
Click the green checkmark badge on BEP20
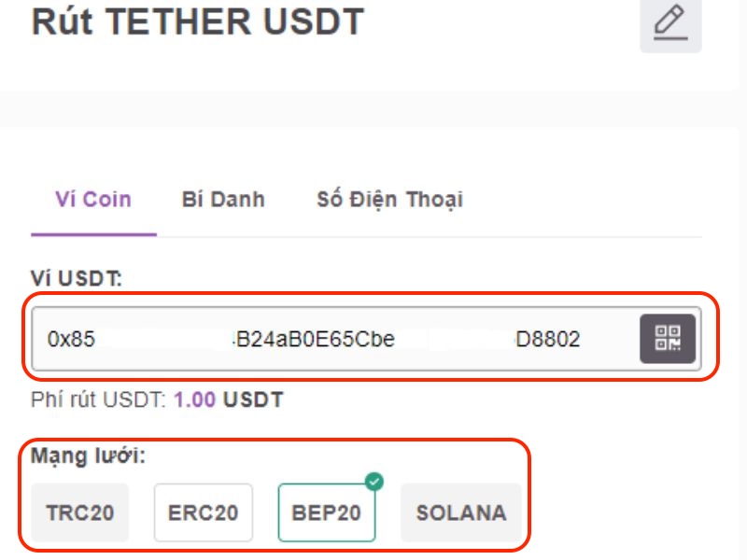(x=373, y=483)
